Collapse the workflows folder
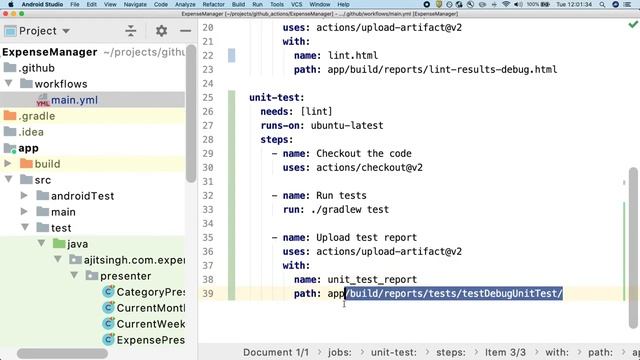This screenshot has height=360, width=640. point(9,83)
